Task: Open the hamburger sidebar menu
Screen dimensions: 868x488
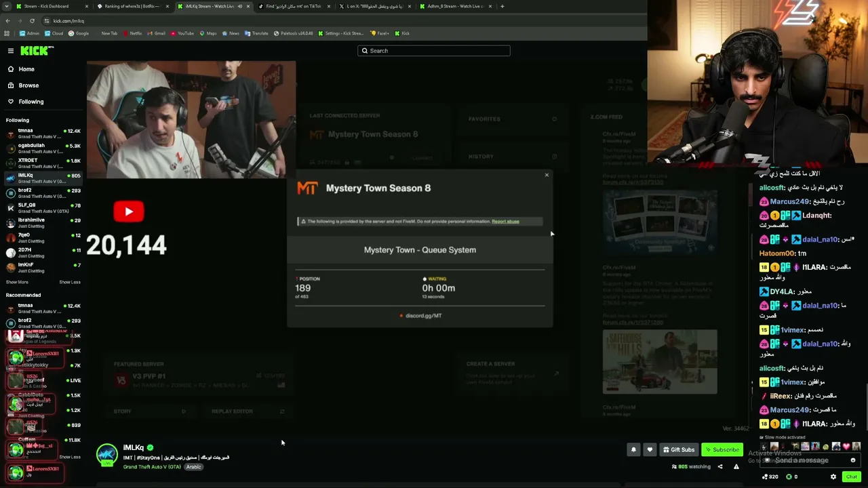Action: click(x=11, y=51)
